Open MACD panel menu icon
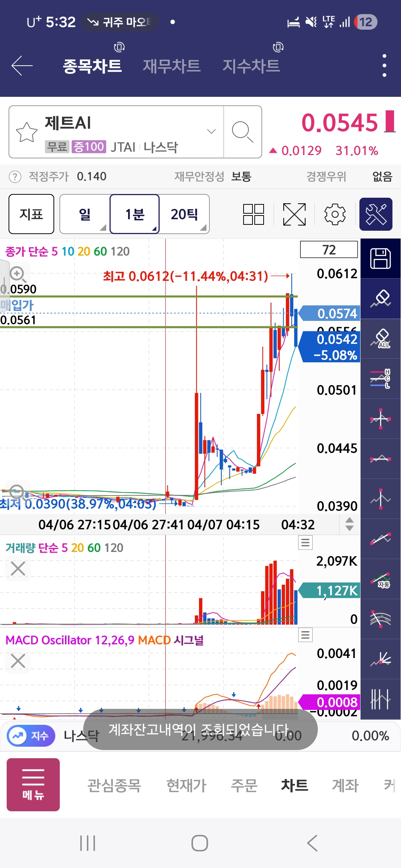The image size is (401, 868). coord(306,635)
